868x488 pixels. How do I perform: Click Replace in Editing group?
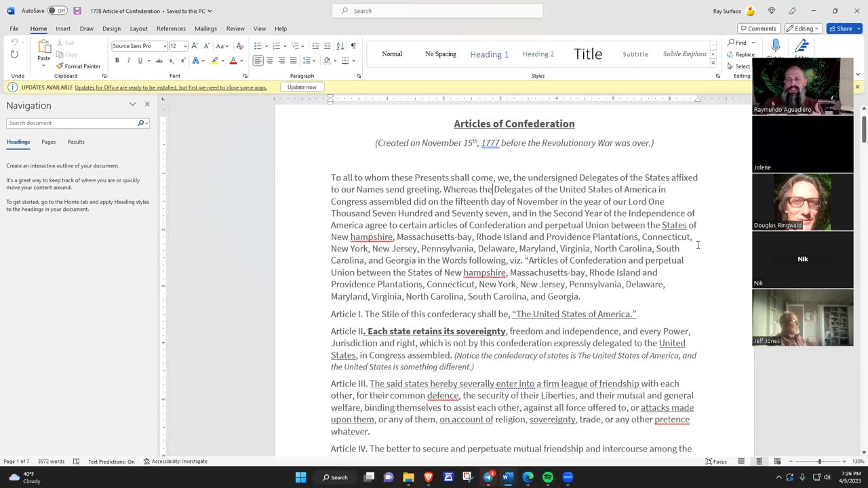[x=741, y=54]
